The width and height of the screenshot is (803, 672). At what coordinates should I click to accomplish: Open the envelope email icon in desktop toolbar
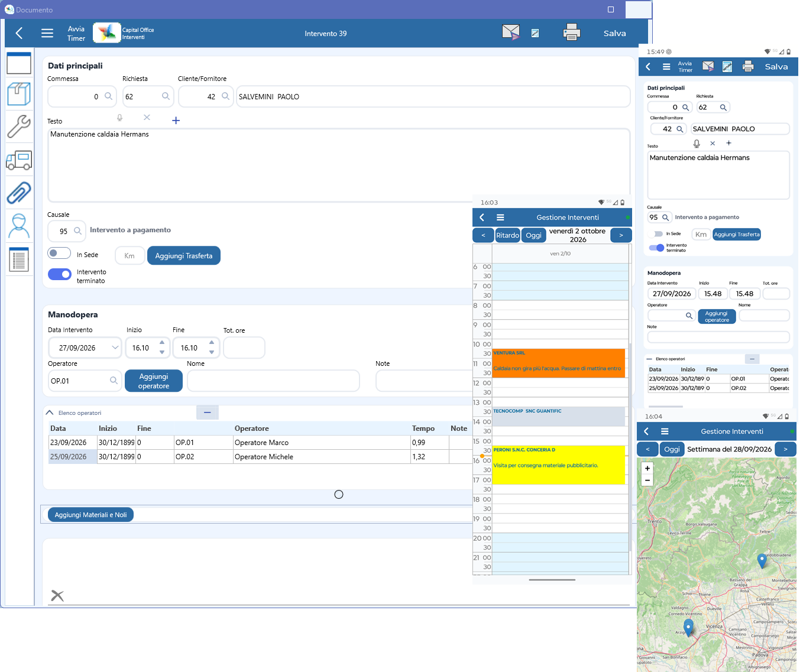511,32
